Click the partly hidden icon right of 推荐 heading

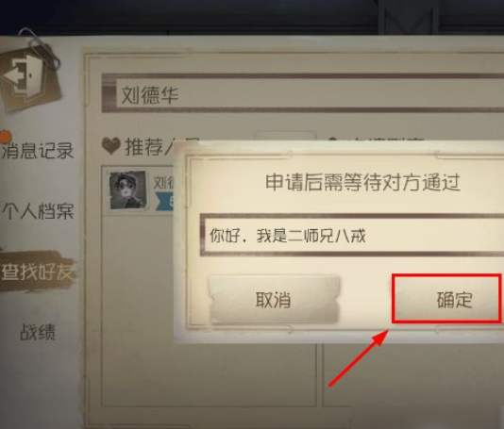pyautogui.click(x=333, y=140)
